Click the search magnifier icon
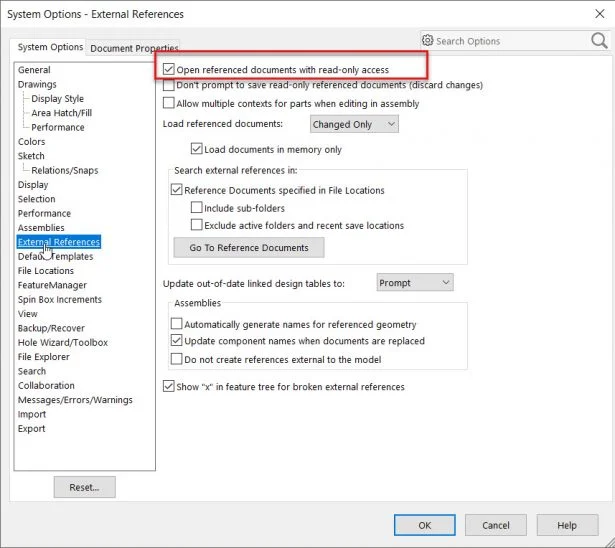 pos(599,41)
